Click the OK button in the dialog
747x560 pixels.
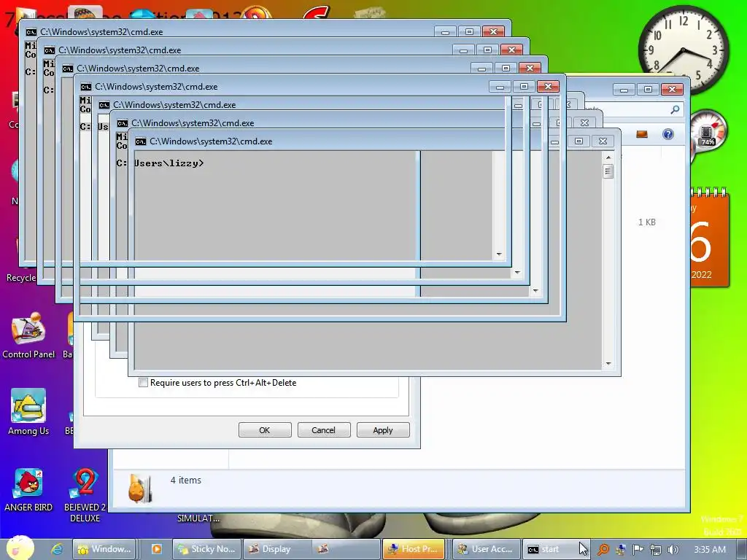[265, 430]
